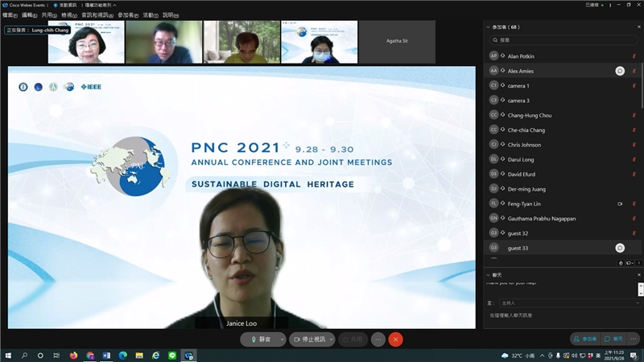Click raise-hand icon below participant list
Image resolution: width=644 pixels, height=362 pixels.
coord(621,263)
